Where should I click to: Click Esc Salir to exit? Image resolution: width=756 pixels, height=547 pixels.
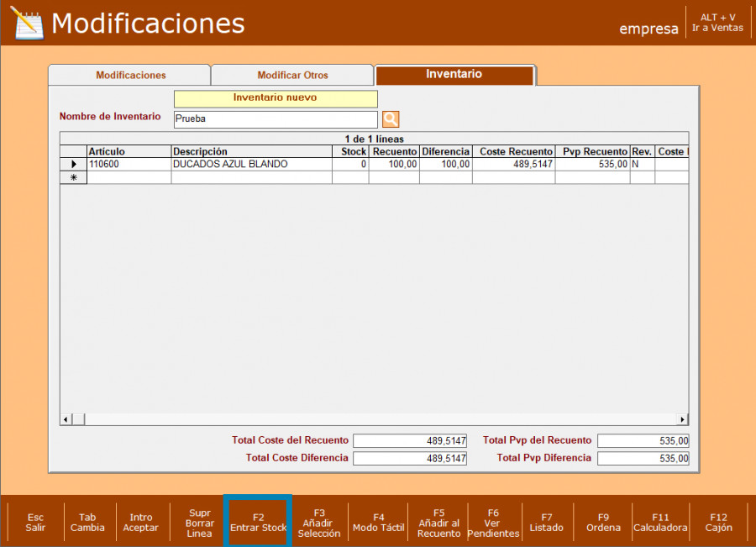pyautogui.click(x=35, y=523)
